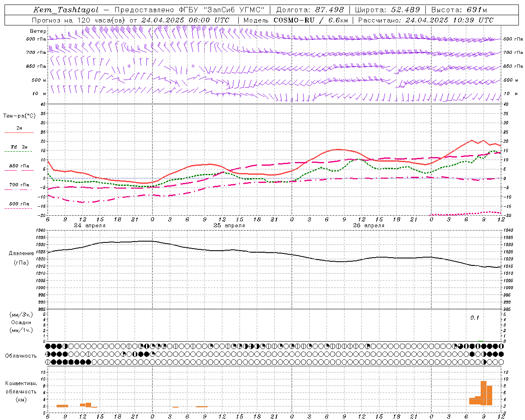Click the tallest orange convective cloud bar
This screenshot has height=420, width=525.
(484, 393)
